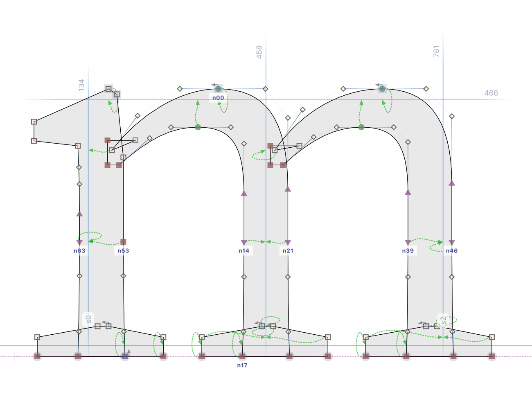Click the s2 stem label

(443, 320)
